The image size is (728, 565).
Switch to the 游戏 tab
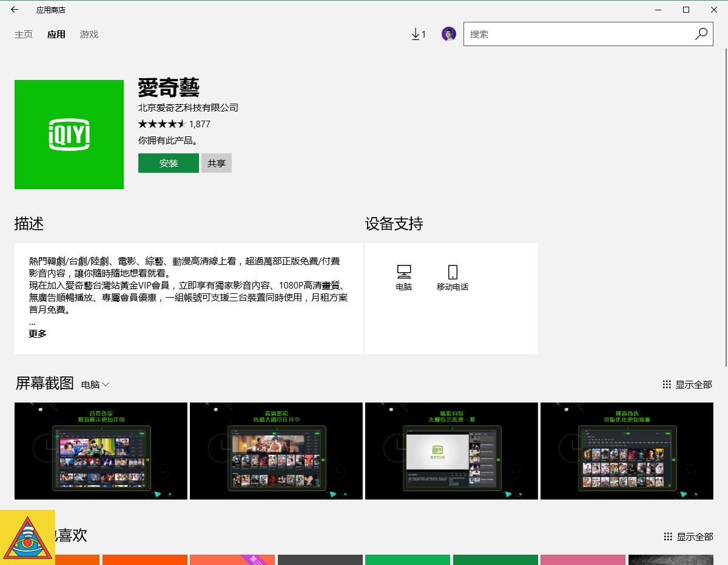[89, 35]
